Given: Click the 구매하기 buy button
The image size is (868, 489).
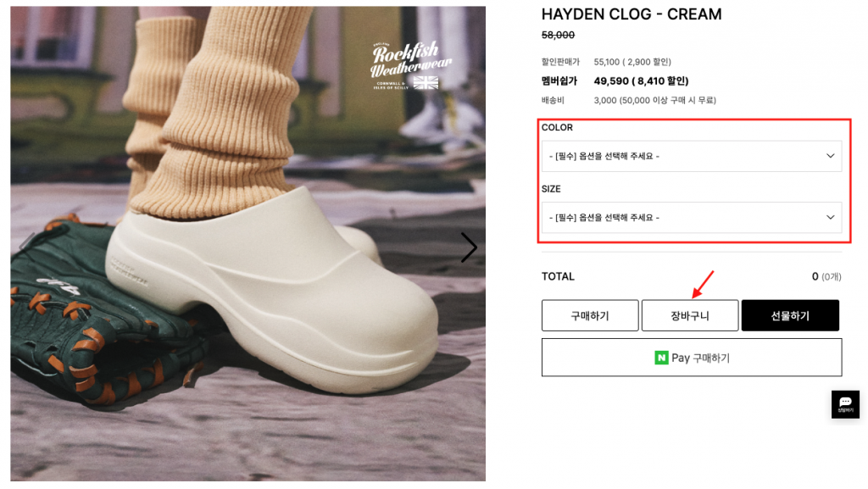Looking at the screenshot, I should [x=590, y=315].
